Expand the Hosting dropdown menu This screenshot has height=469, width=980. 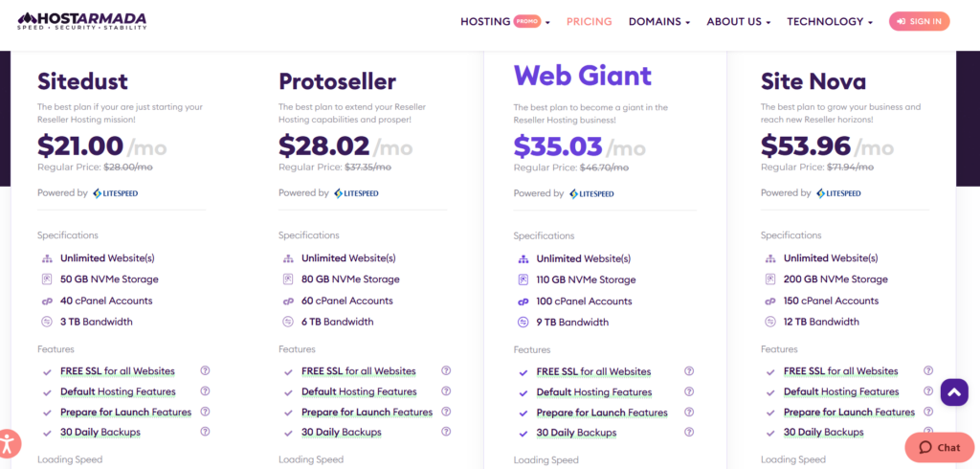click(x=504, y=21)
